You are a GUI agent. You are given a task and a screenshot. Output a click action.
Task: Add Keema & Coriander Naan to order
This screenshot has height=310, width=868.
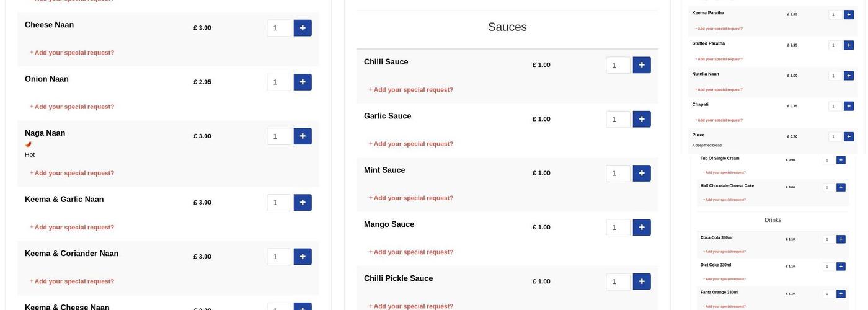coord(303,257)
